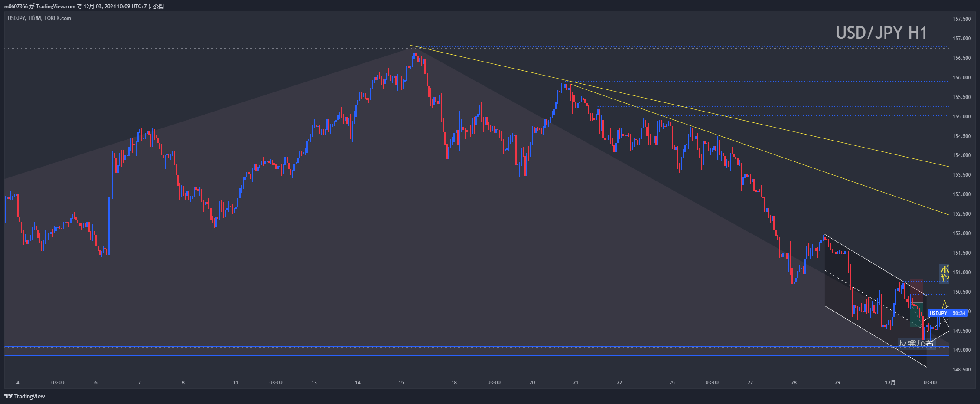
Task: Click the countdown timer 50:34 label
Action: [x=959, y=313]
